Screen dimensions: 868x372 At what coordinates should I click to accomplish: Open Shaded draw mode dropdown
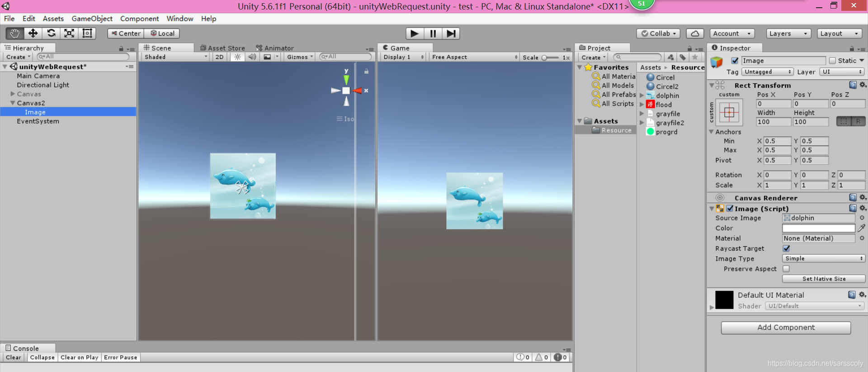click(x=175, y=57)
